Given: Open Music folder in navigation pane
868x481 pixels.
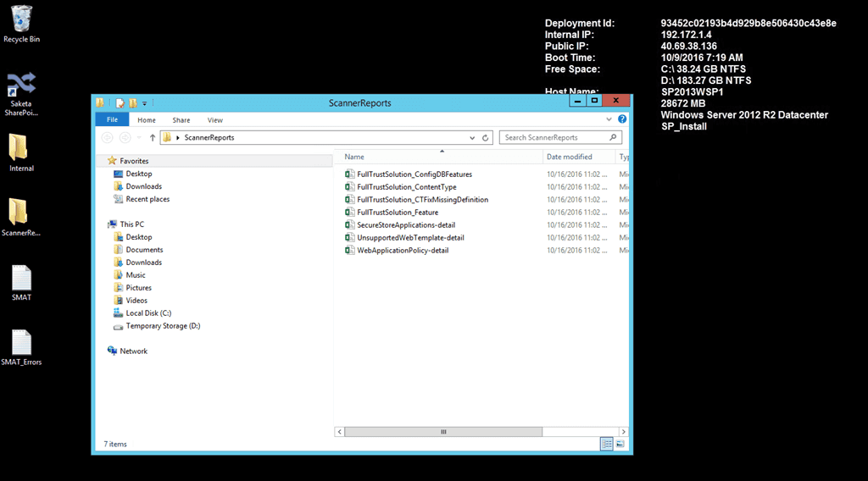Looking at the screenshot, I should (x=135, y=274).
